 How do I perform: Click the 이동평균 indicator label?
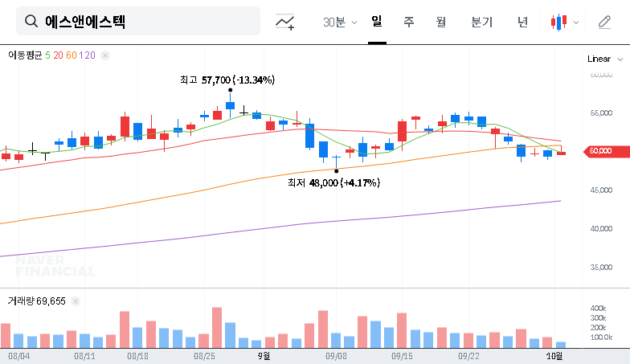click(24, 55)
